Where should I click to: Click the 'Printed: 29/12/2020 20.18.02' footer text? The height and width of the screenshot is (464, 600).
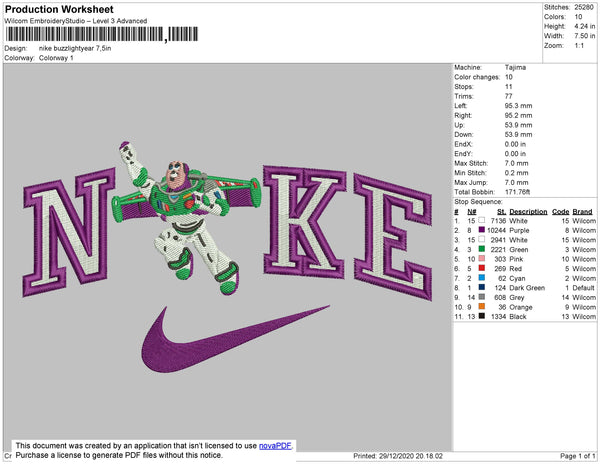pyautogui.click(x=398, y=456)
